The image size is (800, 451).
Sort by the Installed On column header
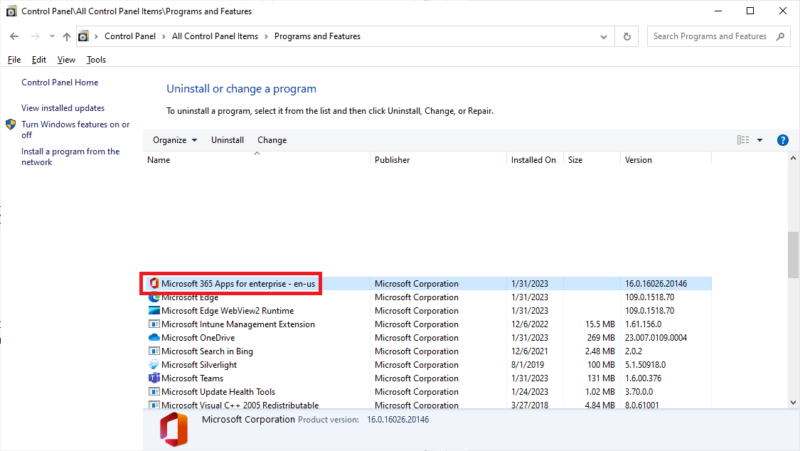coord(535,160)
